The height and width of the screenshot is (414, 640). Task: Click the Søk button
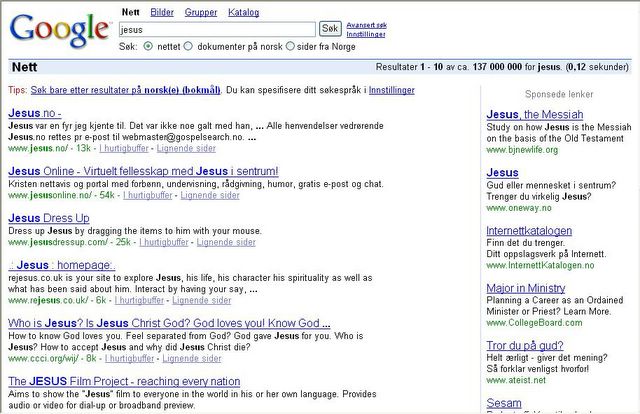(x=330, y=29)
